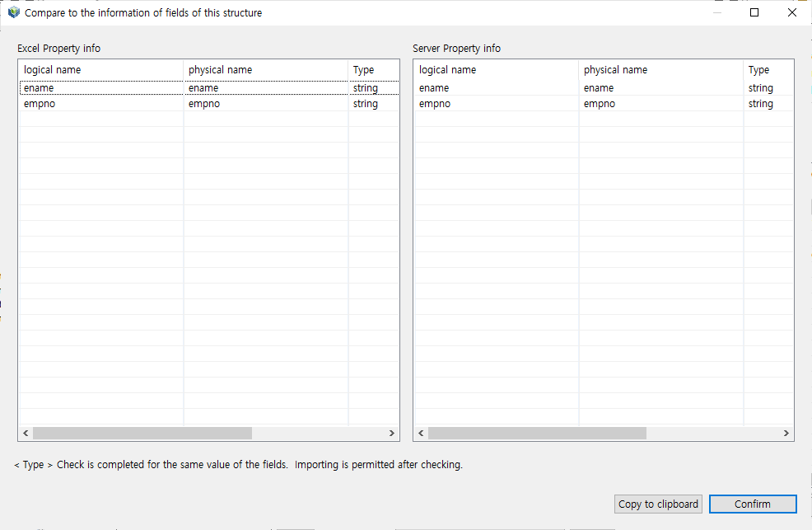Click Excel table physical name column header

tap(265, 70)
